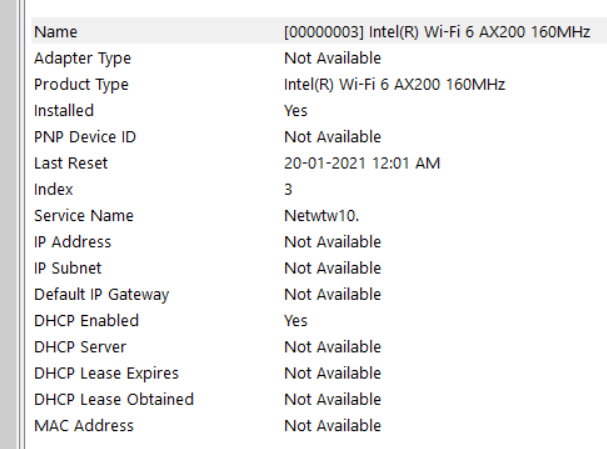Click the vertical pane splitter on left

click(x=21, y=224)
